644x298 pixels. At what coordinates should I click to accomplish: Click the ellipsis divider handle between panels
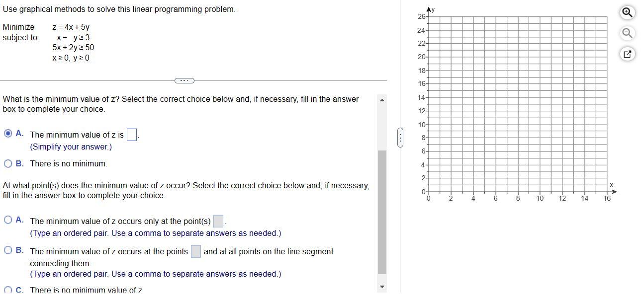pyautogui.click(x=184, y=80)
